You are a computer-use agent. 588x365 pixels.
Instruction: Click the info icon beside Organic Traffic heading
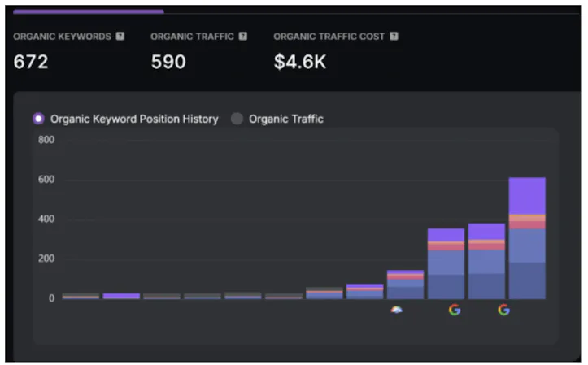click(243, 37)
